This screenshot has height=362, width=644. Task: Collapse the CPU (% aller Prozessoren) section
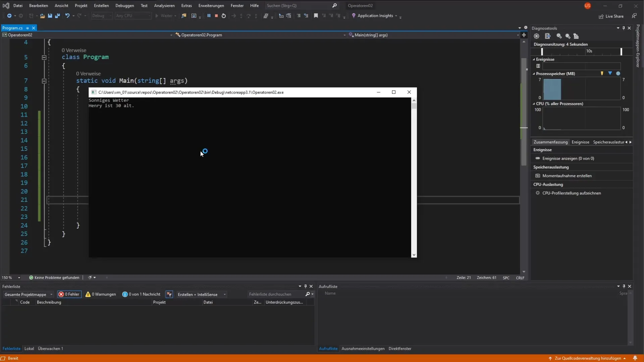pos(534,104)
